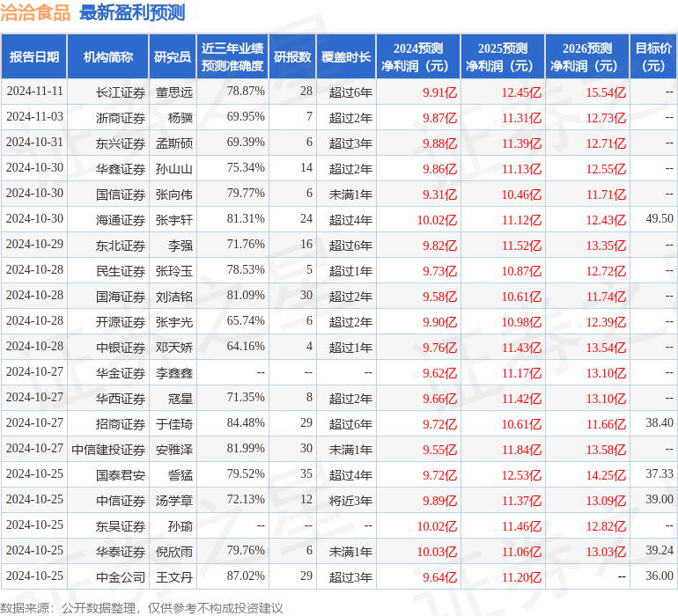The width and height of the screenshot is (678, 616).
Task: Click the 研报数 column header
Action: click(292, 56)
